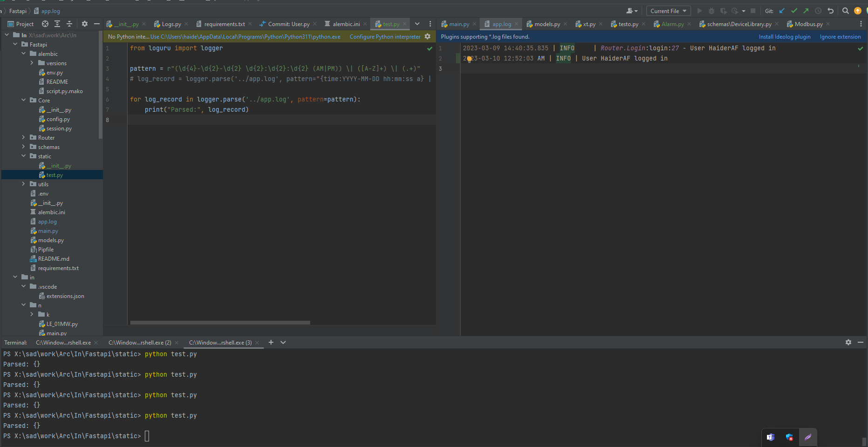Click Git Commit green checkmark
This screenshot has width=868, height=447.
[794, 11]
